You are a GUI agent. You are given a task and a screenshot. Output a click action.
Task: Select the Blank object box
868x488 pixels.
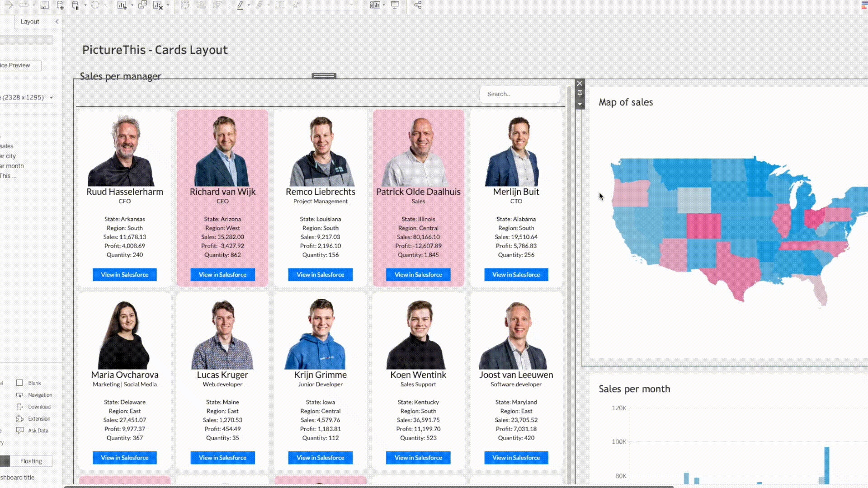point(19,383)
